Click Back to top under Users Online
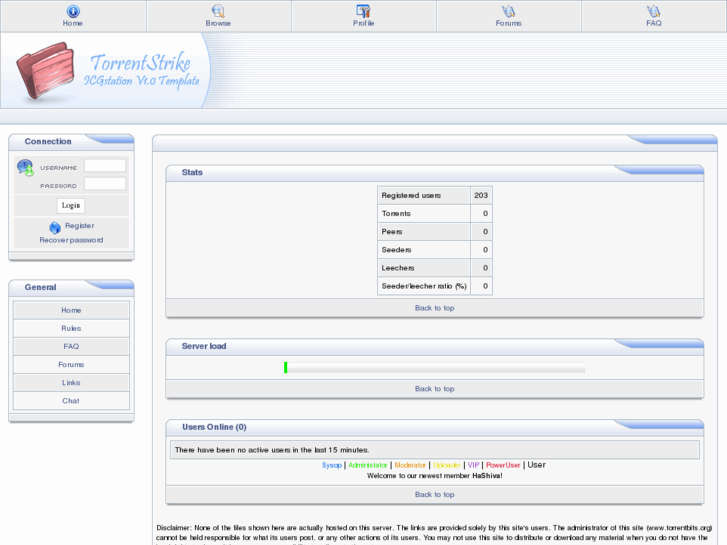Screen dimensions: 727x545 coord(434,494)
